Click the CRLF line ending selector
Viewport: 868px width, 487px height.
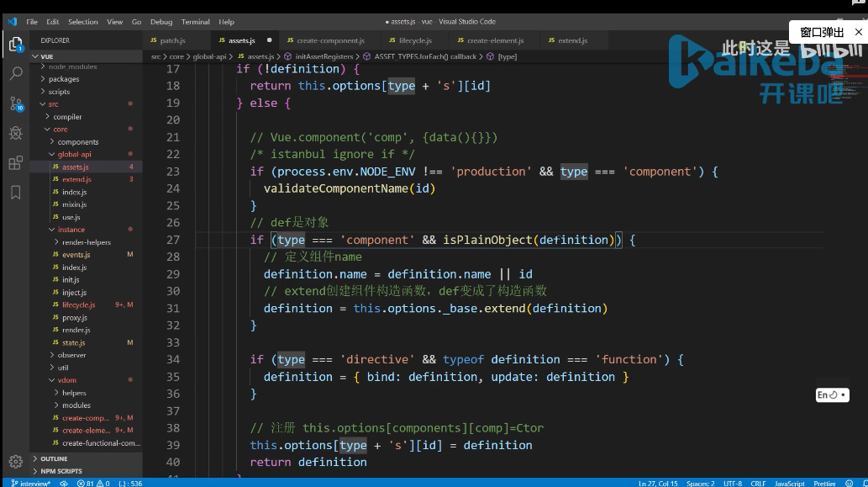coord(758,483)
